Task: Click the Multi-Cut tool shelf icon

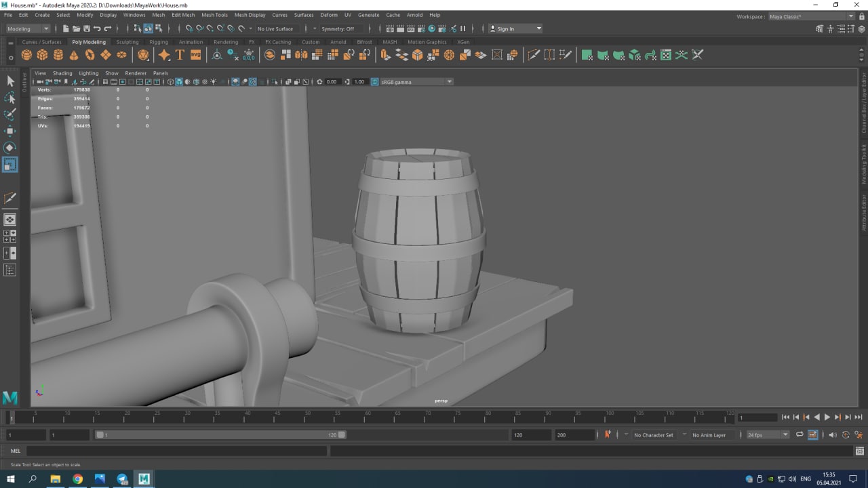Action: 534,55
